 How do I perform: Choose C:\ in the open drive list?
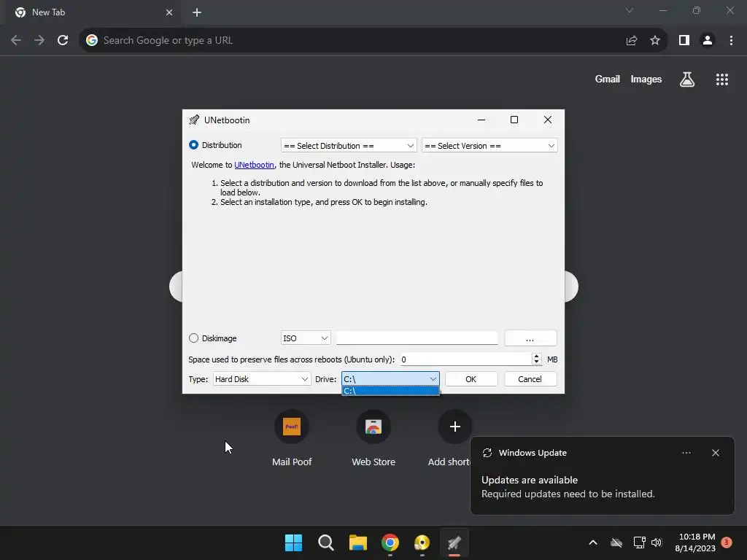(x=390, y=391)
